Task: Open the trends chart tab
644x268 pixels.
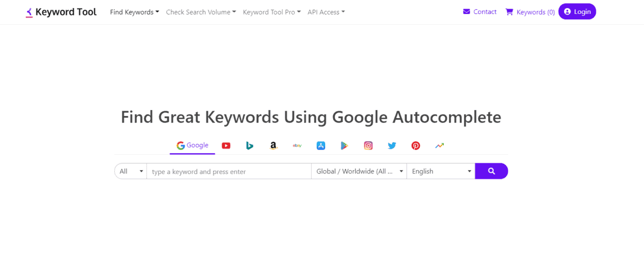Action: pos(440,146)
